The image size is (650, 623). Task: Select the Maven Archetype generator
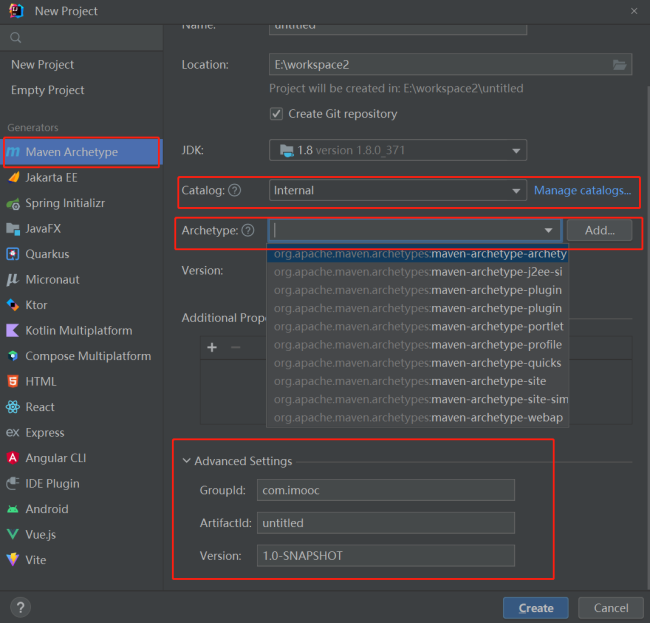pos(82,152)
